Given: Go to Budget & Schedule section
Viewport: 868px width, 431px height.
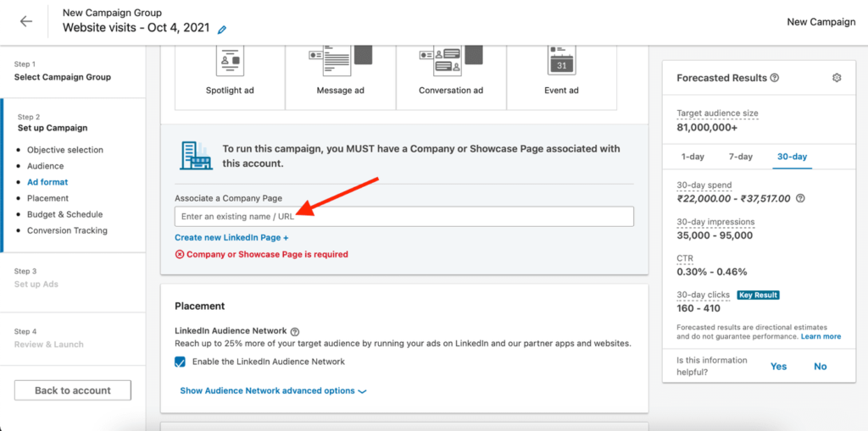Looking at the screenshot, I should click(64, 214).
